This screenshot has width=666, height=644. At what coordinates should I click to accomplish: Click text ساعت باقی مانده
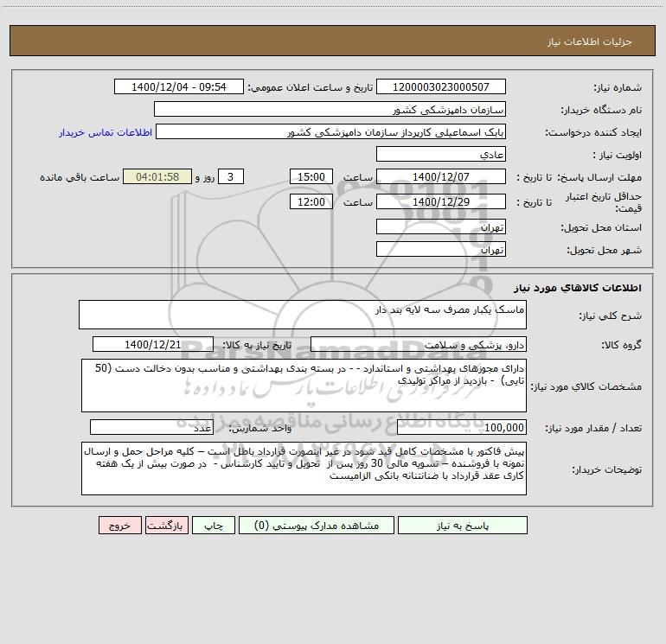point(80,177)
